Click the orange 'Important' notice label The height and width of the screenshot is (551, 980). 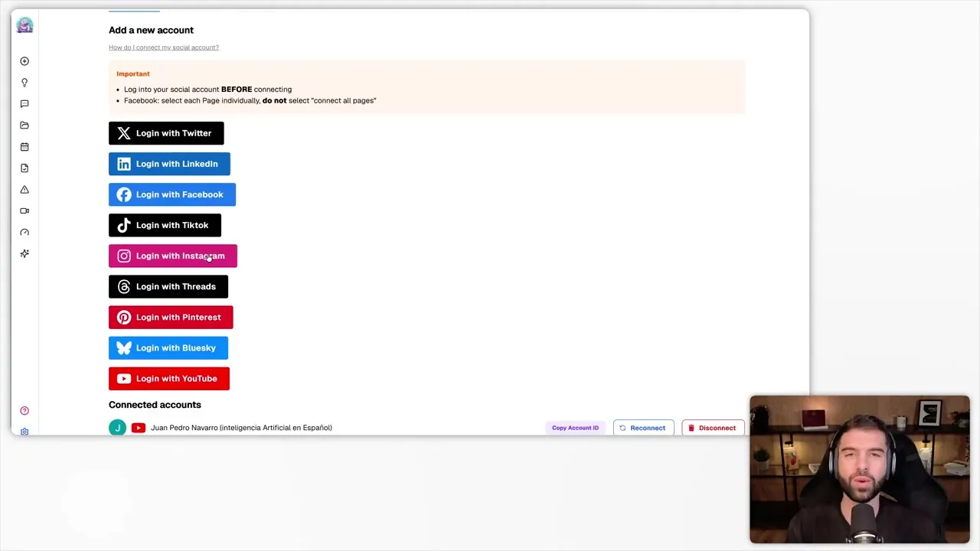(x=133, y=73)
